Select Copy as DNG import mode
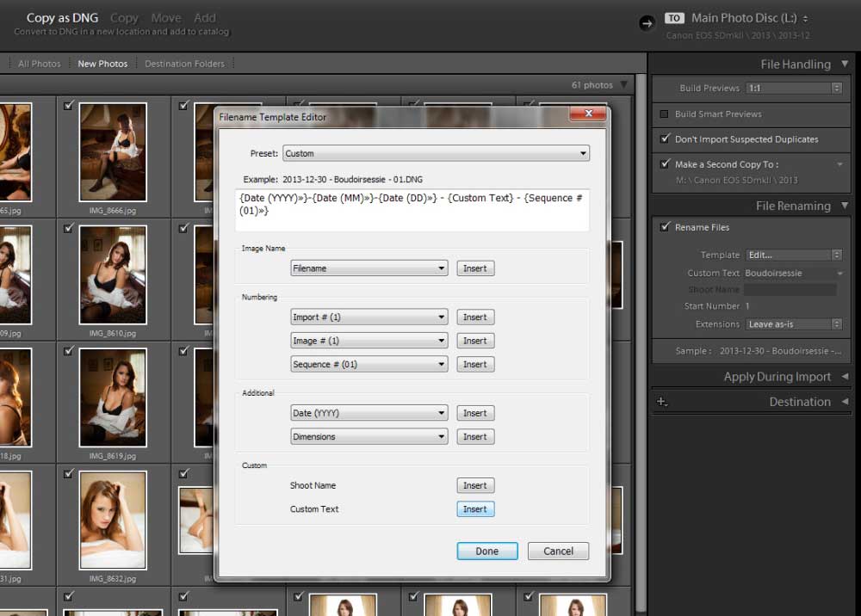The height and width of the screenshot is (616, 861). click(62, 18)
